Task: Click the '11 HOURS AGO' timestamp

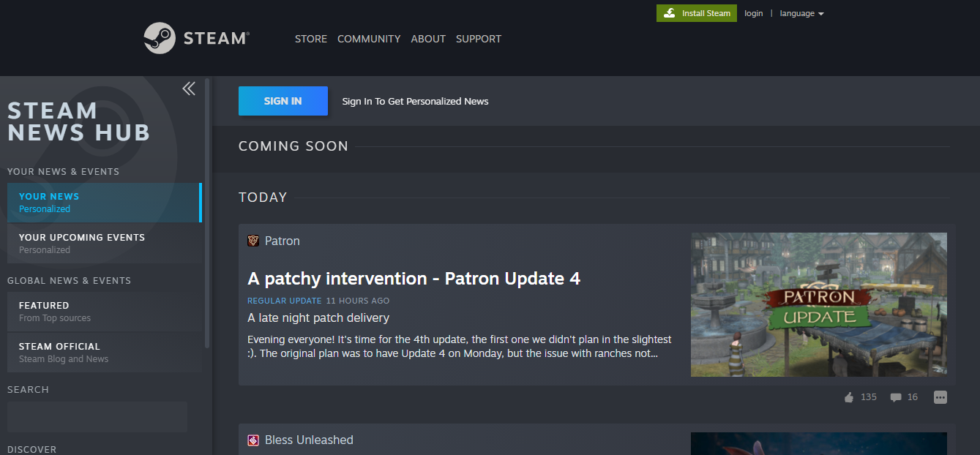Action: (x=358, y=301)
